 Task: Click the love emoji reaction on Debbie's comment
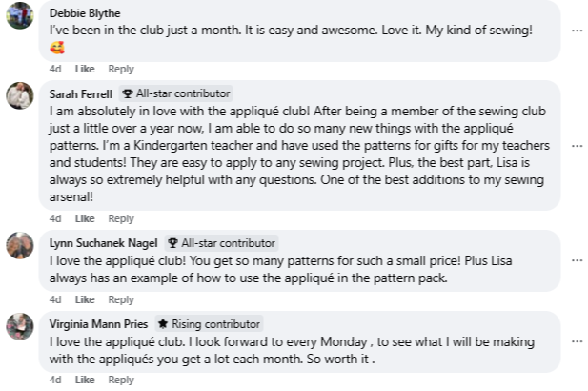point(56,49)
